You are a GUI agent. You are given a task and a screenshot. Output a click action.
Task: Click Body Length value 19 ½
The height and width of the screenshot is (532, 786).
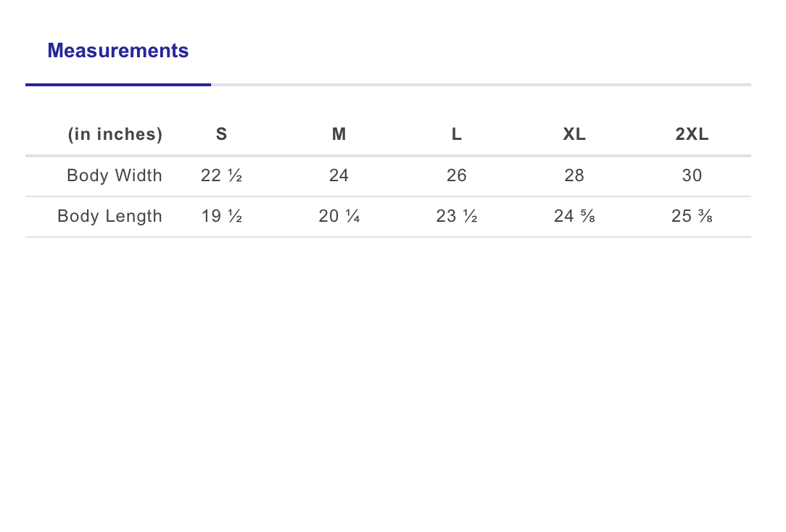tap(221, 216)
